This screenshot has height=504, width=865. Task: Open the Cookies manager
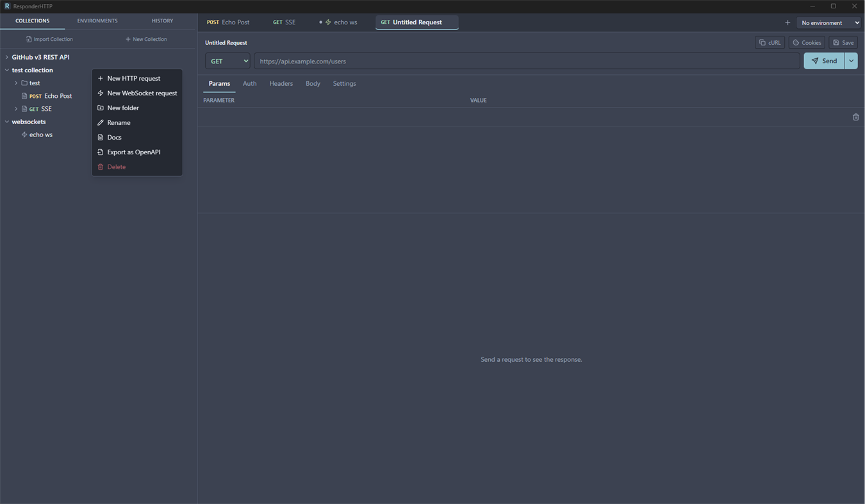807,43
